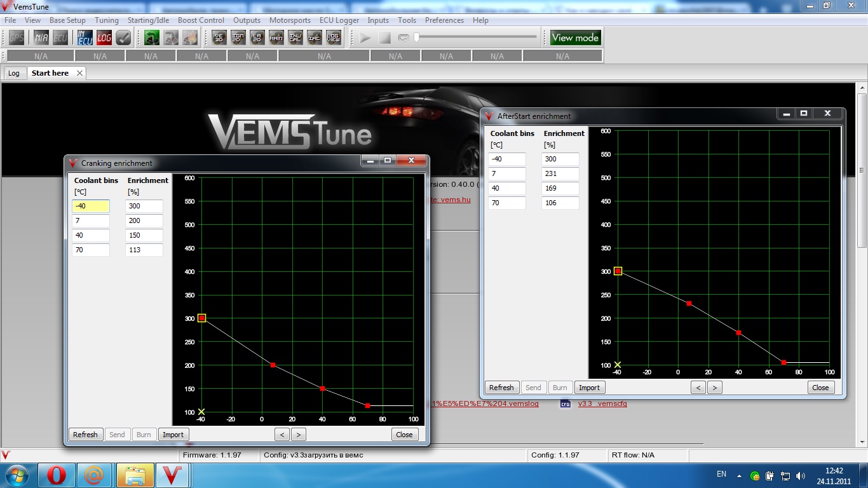Click Refresh in Cranking enrichment window
This screenshot has width=868, height=488.
pyautogui.click(x=85, y=435)
